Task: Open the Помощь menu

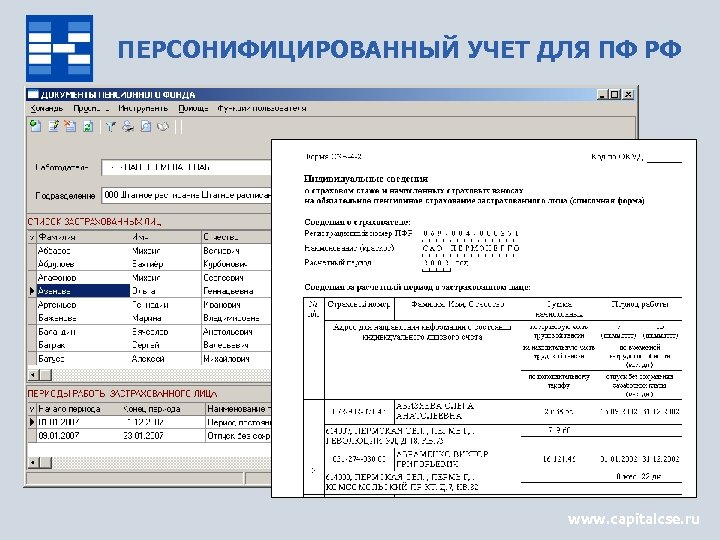Action: 193,109
